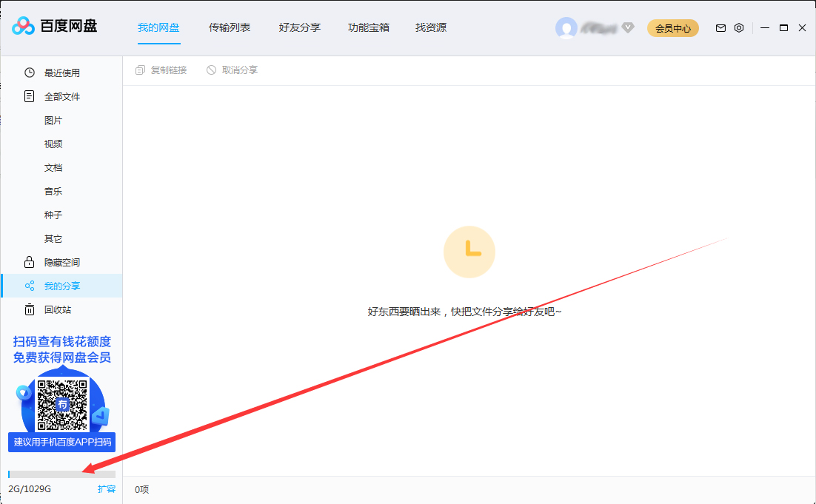Screen dimensions: 816x504
Task: Open the message envelope icon
Action: point(720,27)
